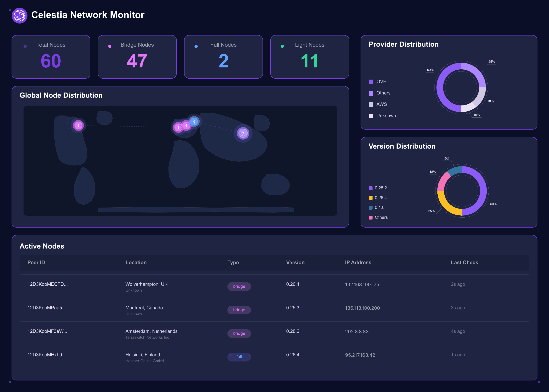The image size is (549, 392).
Task: Click the blue dot beside Full Nodes
Action: [x=196, y=46]
